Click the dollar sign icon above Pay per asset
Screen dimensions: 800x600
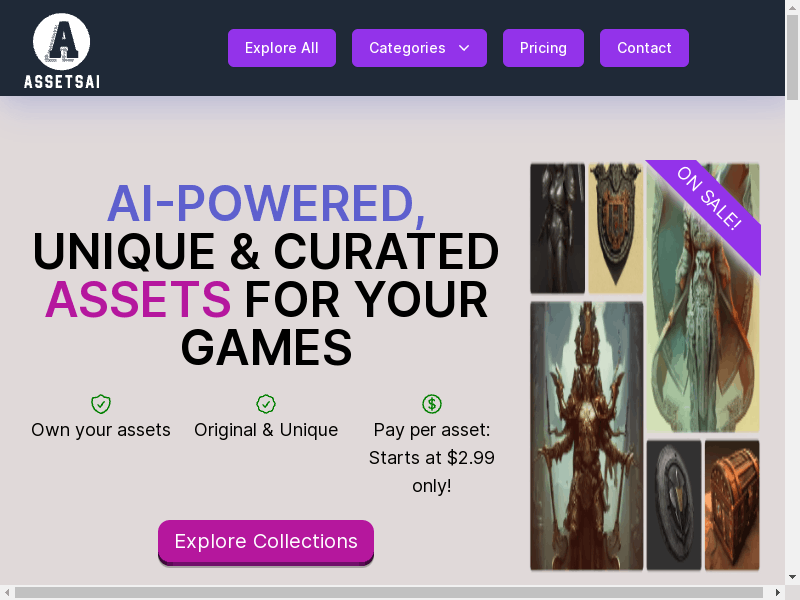[432, 404]
